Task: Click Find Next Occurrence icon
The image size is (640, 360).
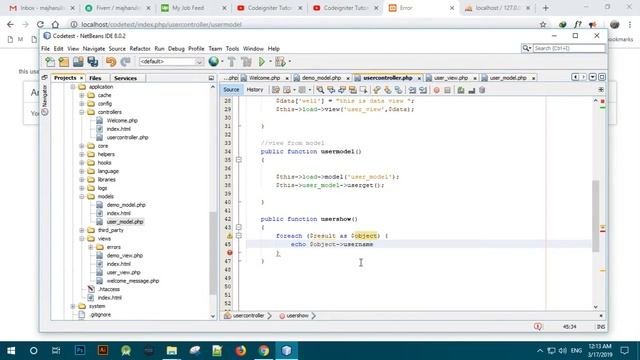Action: (x=342, y=90)
